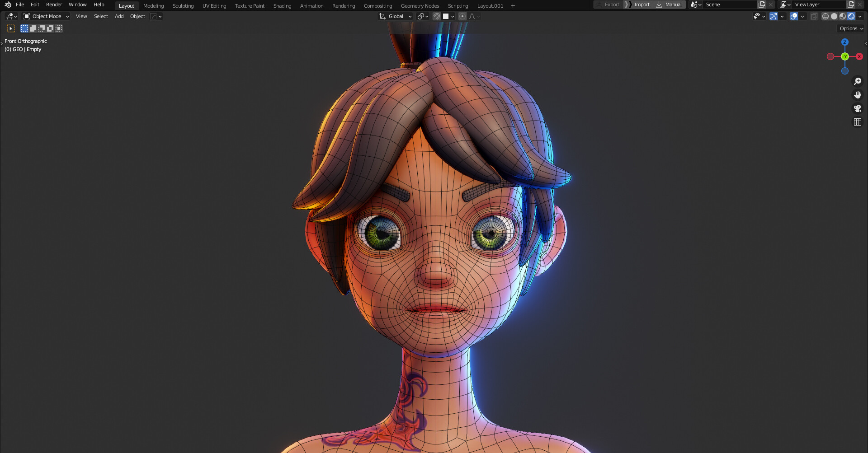Click the transform pivot point swatch
This screenshot has width=868, height=453.
(x=422, y=16)
